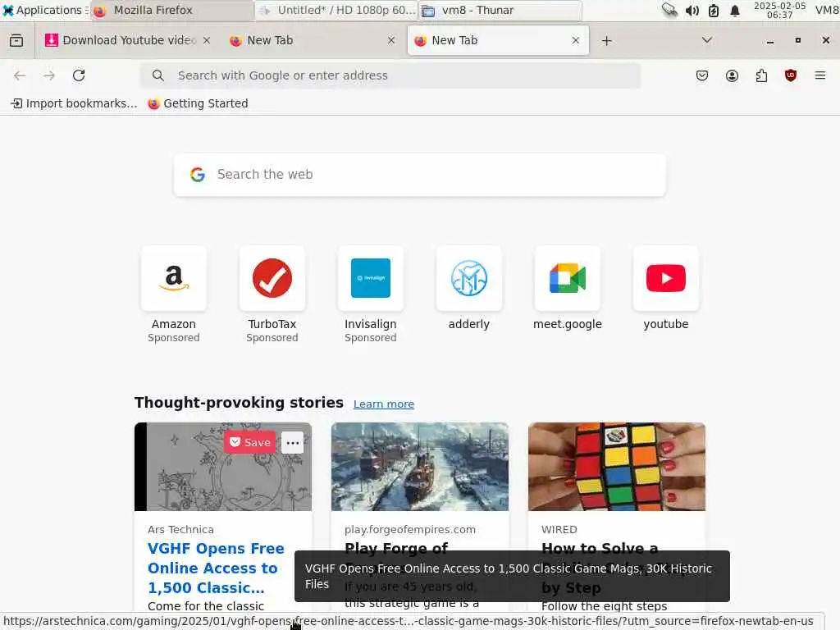Expand the list all tabs chevron
Screen dimensions: 840x630
[x=707, y=40]
